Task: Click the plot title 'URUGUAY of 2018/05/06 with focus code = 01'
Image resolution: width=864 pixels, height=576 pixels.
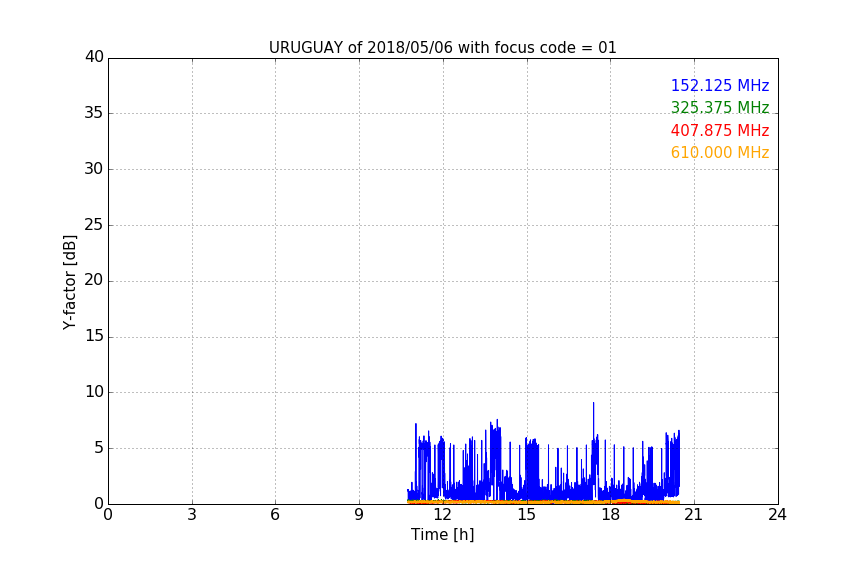Action: pyautogui.click(x=442, y=47)
